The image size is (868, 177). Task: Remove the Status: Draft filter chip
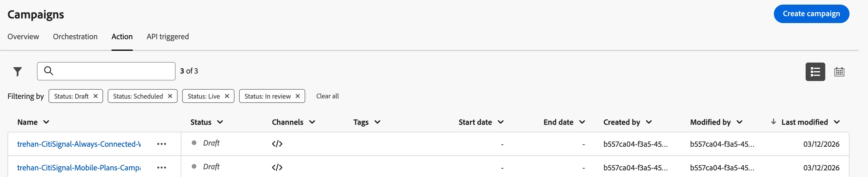coord(96,96)
